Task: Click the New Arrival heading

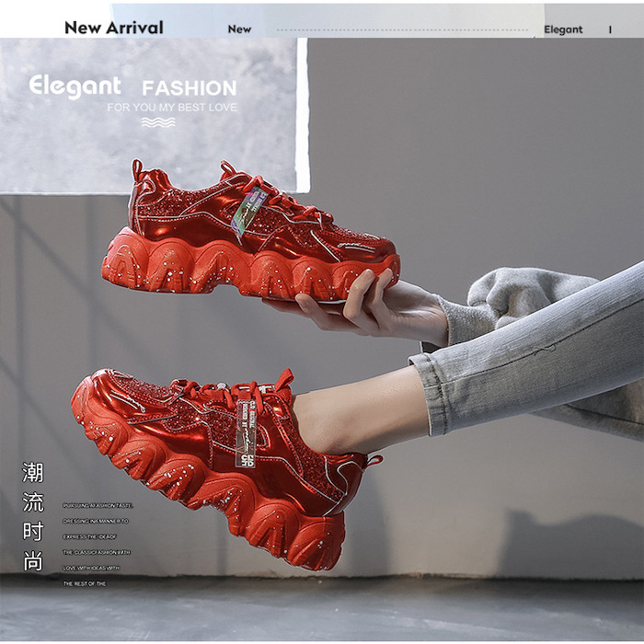Action: (x=113, y=27)
